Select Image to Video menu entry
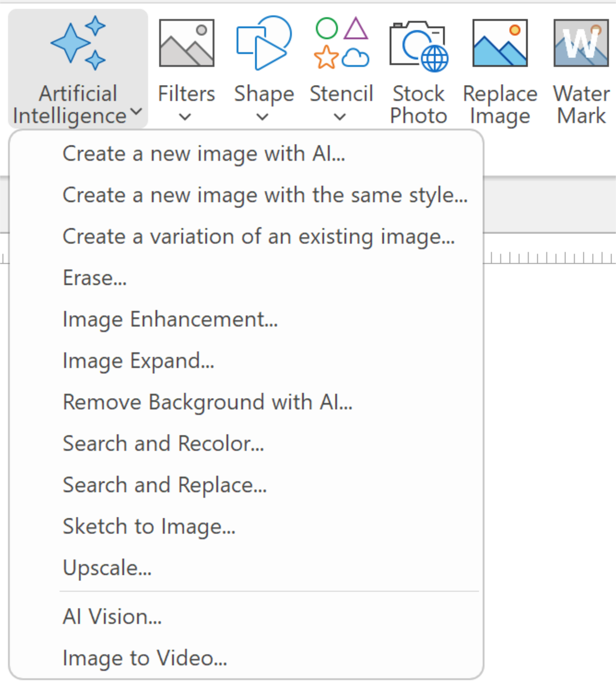Screen dimensions: 616x689 (145, 658)
